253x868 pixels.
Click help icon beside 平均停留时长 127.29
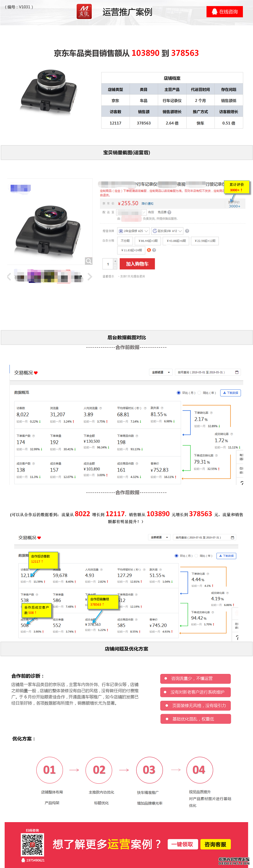tap(144, 570)
